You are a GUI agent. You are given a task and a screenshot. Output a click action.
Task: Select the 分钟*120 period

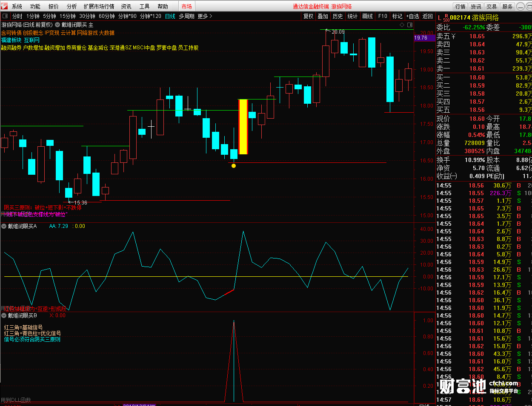click(x=151, y=16)
